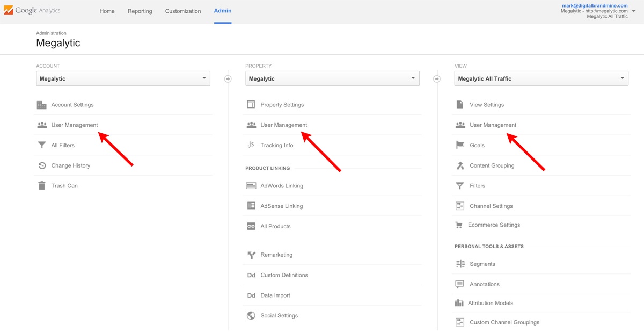Expand the account switcher arrow at top right
644x332 pixels.
[x=634, y=11]
